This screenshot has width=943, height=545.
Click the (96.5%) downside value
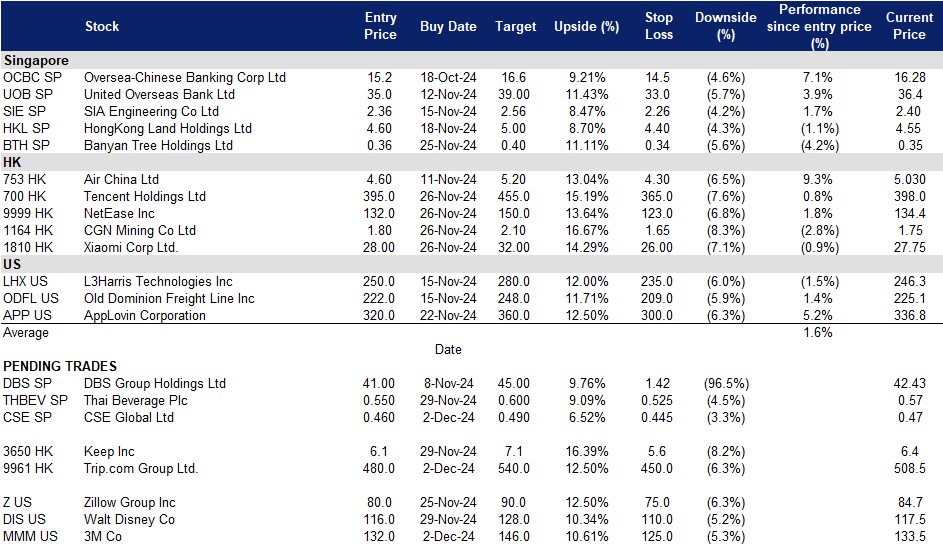click(726, 384)
